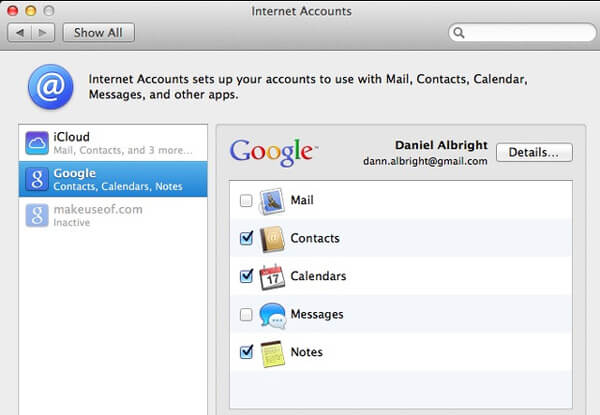Select the iCloud account row
The image size is (600, 415).
click(113, 143)
